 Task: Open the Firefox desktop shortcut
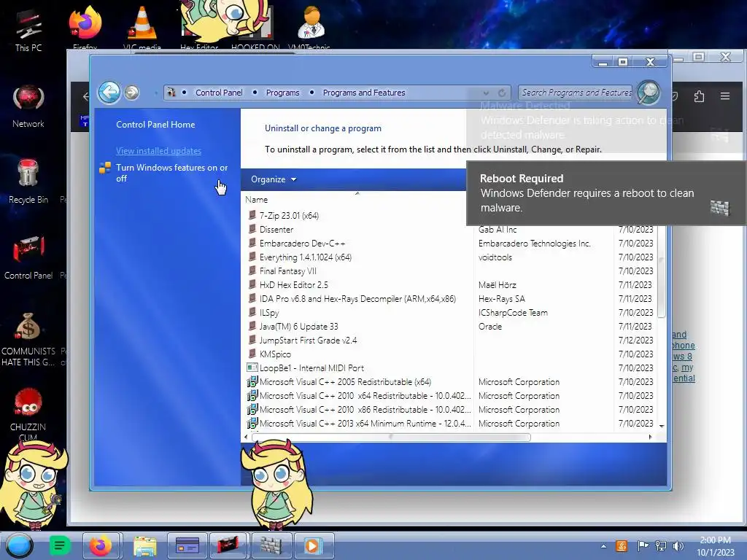(x=85, y=28)
